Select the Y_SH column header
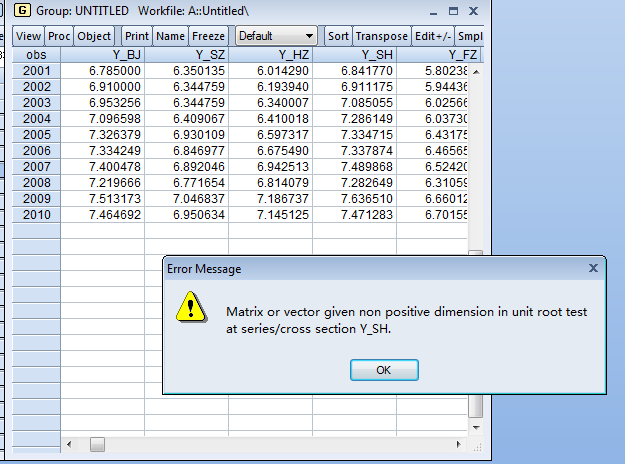The width and height of the screenshot is (625, 464). pyautogui.click(x=355, y=55)
